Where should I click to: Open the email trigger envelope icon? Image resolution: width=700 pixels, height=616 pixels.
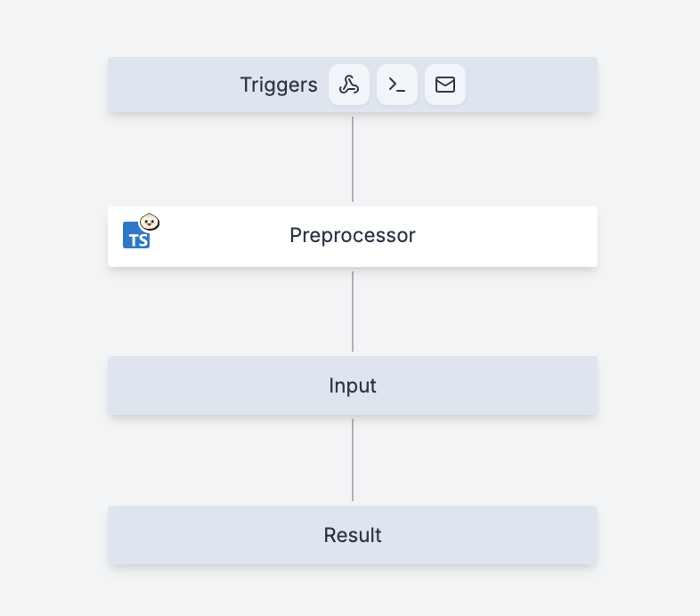point(445,85)
